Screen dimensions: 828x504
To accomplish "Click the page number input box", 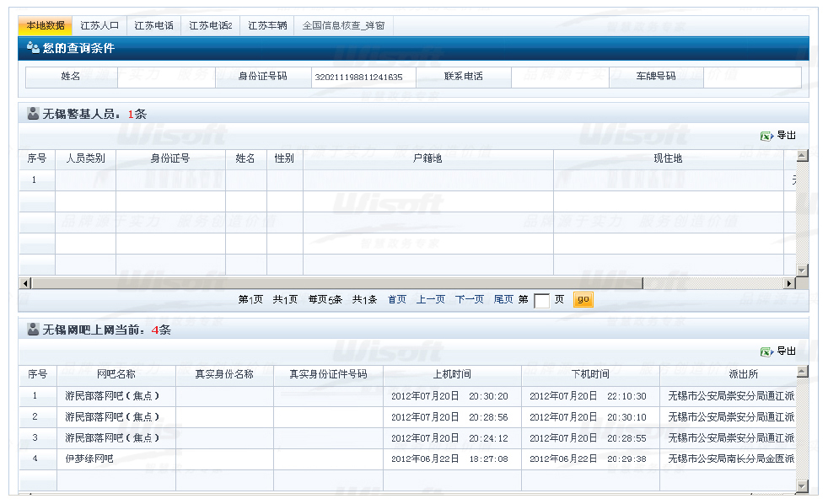I will (x=541, y=301).
